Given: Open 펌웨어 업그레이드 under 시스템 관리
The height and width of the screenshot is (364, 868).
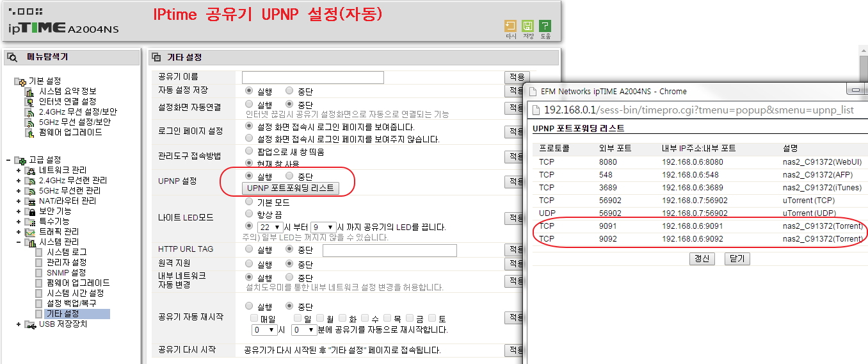Looking at the screenshot, I should (79, 283).
